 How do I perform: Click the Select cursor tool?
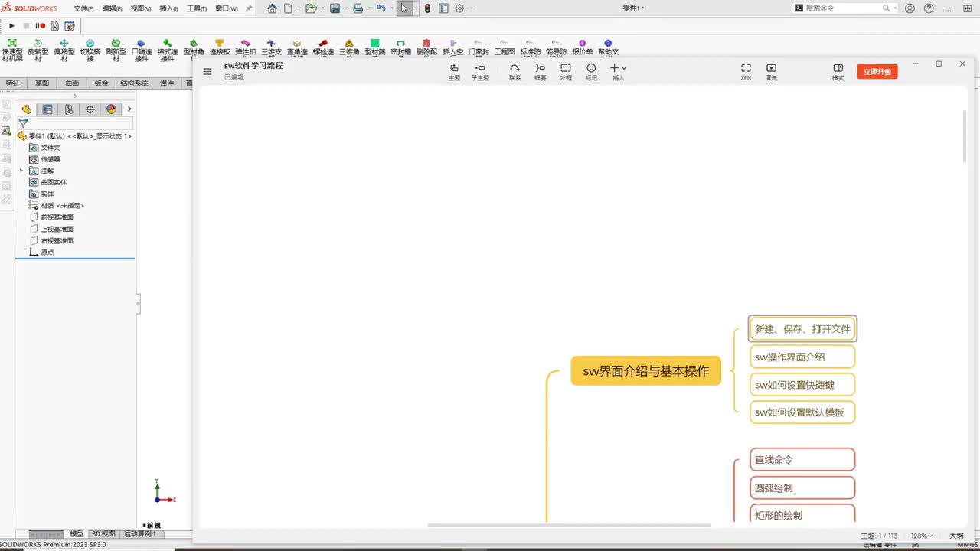(x=404, y=8)
